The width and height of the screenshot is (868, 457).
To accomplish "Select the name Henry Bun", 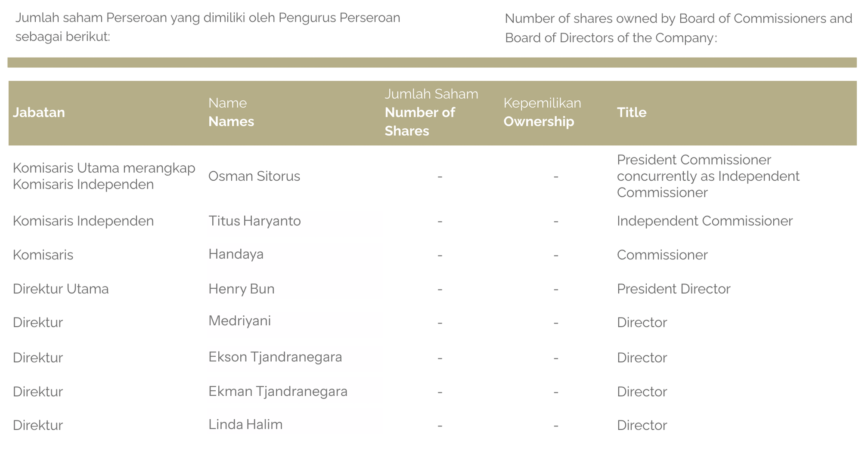I will (x=242, y=289).
